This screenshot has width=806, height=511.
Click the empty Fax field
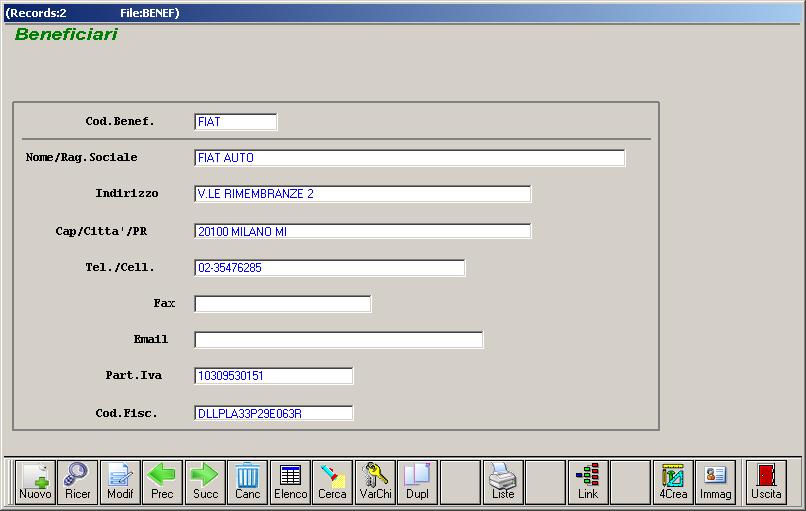tap(283, 304)
